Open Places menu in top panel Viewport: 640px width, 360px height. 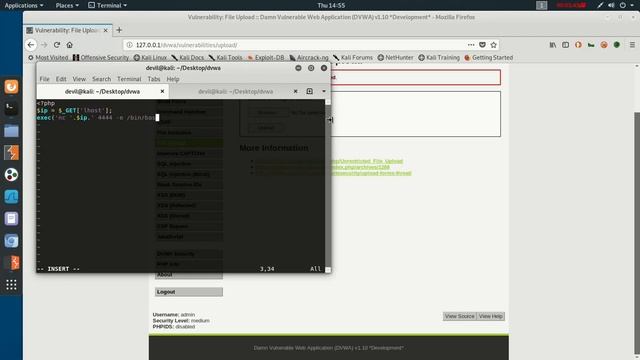click(x=67, y=5)
